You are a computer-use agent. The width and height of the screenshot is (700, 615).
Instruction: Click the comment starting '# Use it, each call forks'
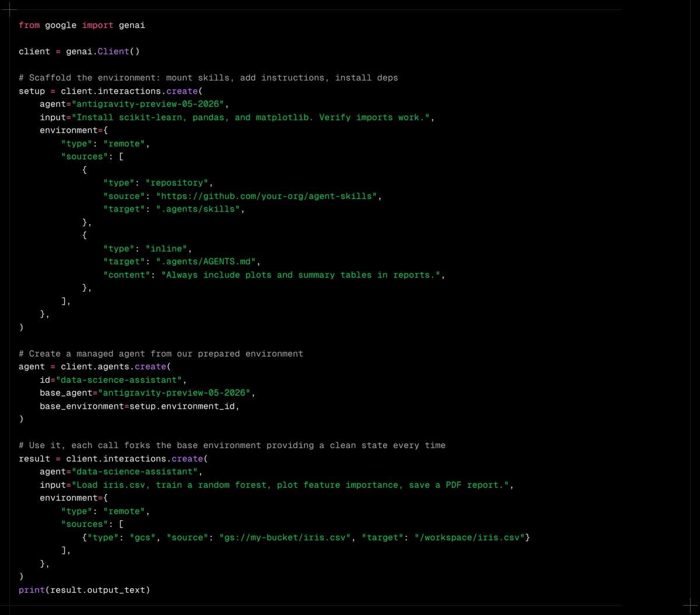(x=232, y=445)
